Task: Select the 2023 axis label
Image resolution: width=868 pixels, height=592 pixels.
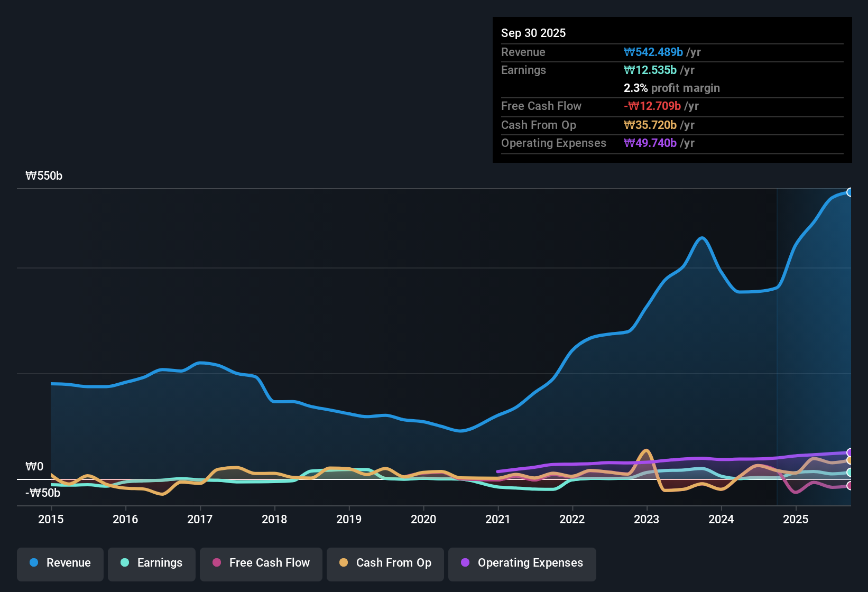Action: (x=647, y=520)
